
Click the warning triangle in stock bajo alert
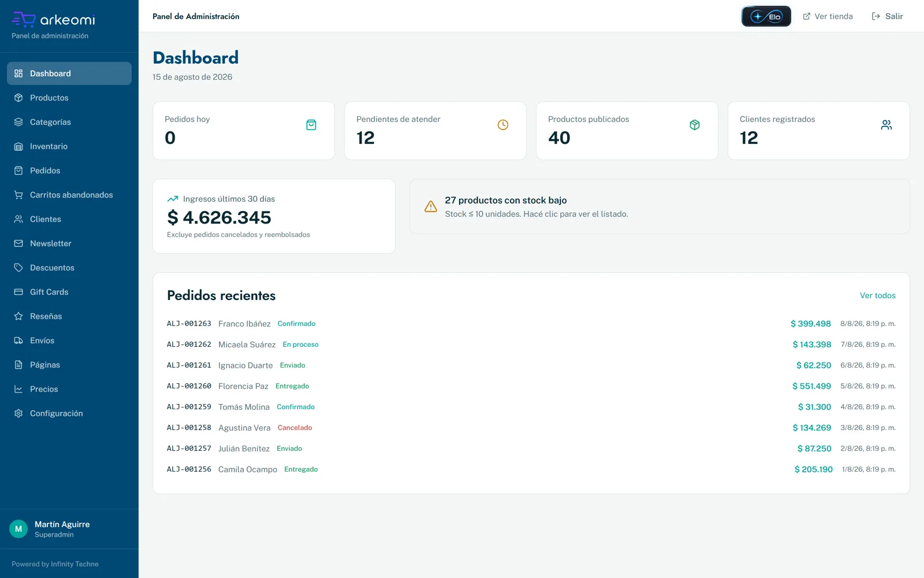point(431,206)
